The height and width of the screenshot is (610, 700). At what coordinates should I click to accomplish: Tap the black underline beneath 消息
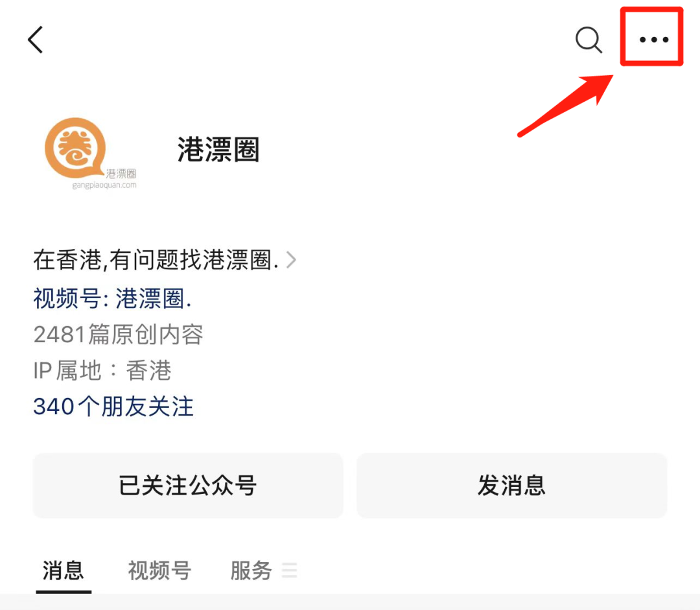64,592
